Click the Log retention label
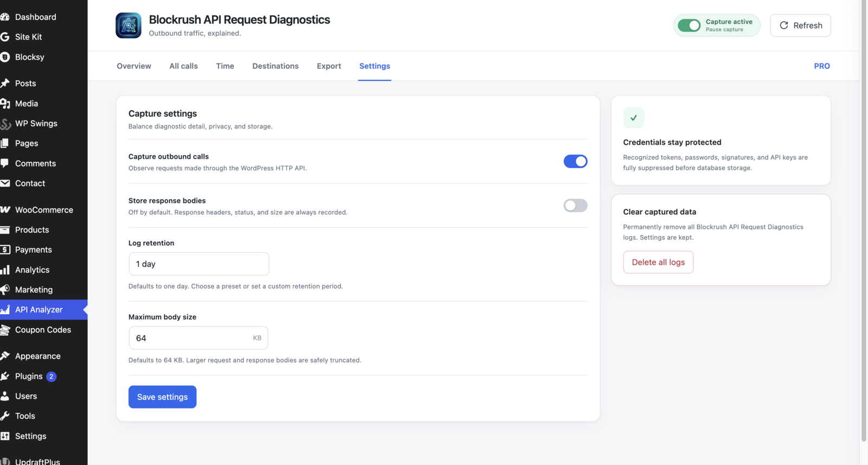Screen dimensions: 868x465 click(151, 243)
